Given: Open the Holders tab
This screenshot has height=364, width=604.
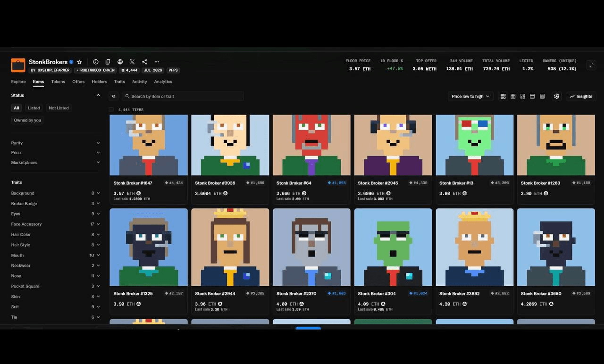Looking at the screenshot, I should click(99, 82).
